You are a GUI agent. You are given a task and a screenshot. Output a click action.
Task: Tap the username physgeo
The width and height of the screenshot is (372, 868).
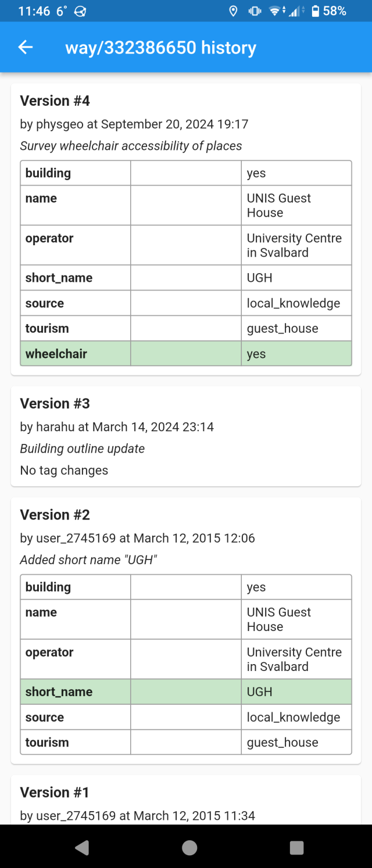click(x=58, y=124)
